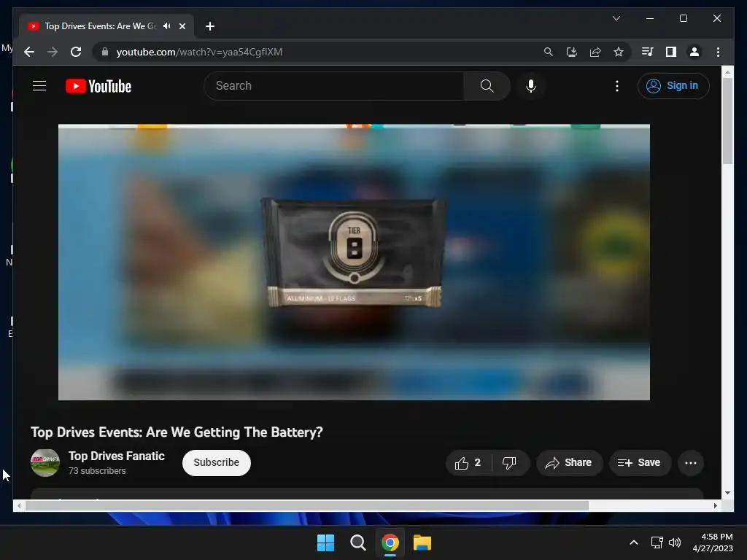Install app icon in address bar
Viewport: 747px width, 560px height.
pos(572,52)
